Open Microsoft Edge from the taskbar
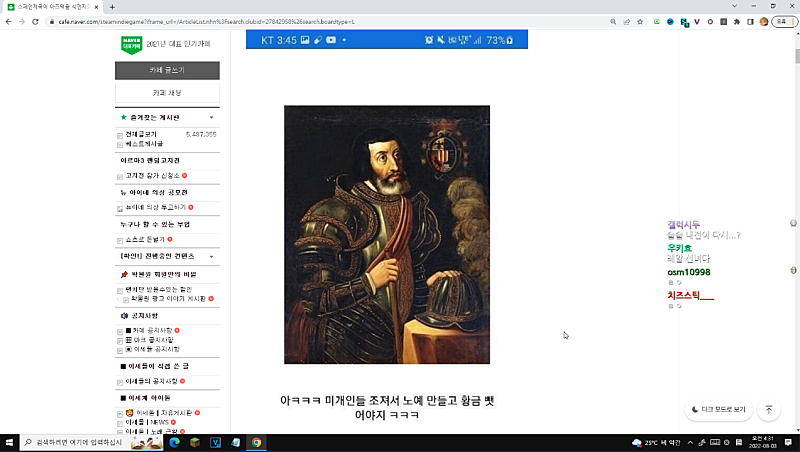 coord(174,442)
